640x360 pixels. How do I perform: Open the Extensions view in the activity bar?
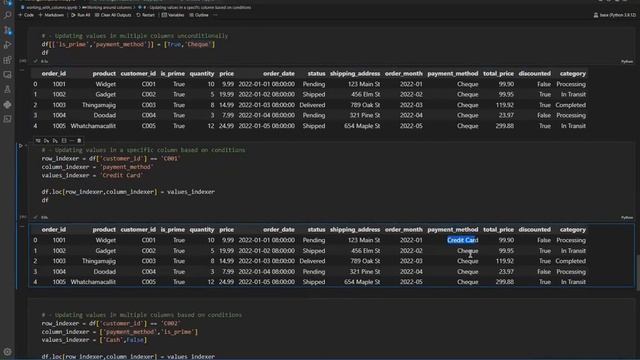(x=7, y=60)
